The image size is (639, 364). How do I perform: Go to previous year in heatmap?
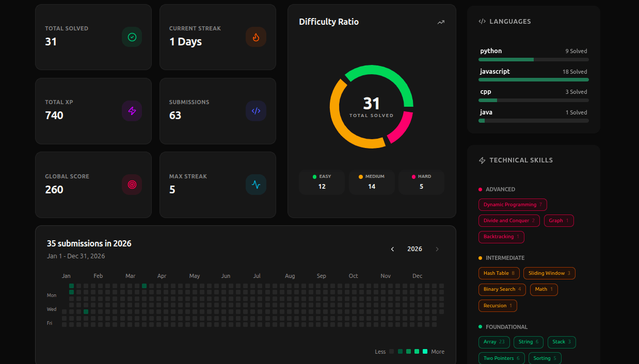tap(392, 249)
